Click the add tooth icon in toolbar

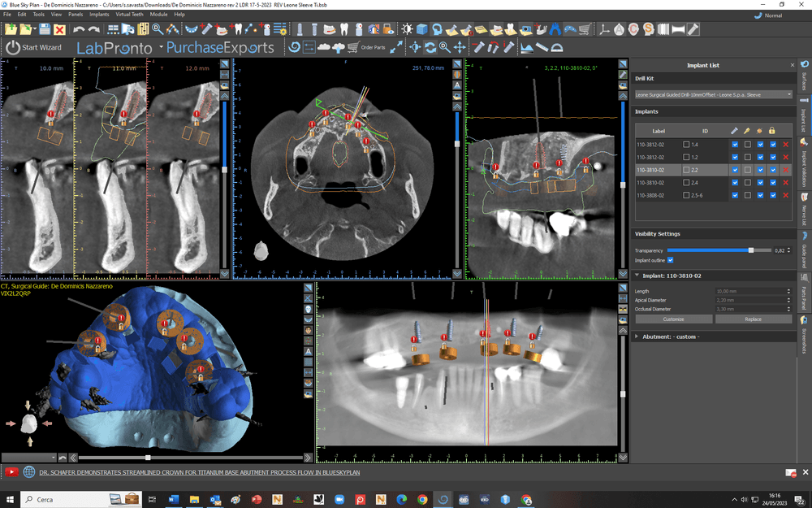[238, 29]
